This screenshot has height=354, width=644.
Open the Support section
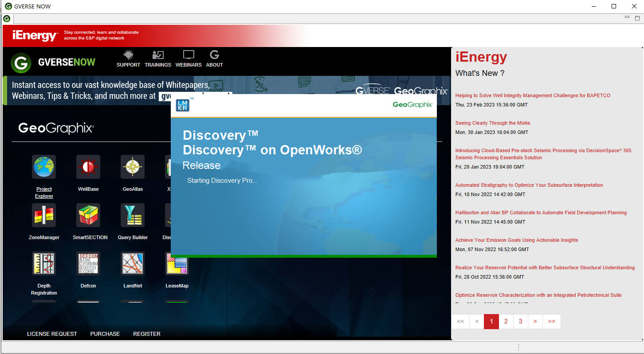click(x=128, y=59)
